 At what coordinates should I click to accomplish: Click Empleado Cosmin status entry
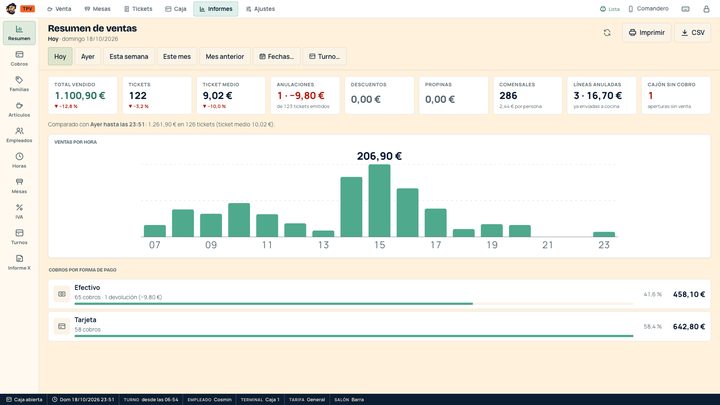point(209,399)
